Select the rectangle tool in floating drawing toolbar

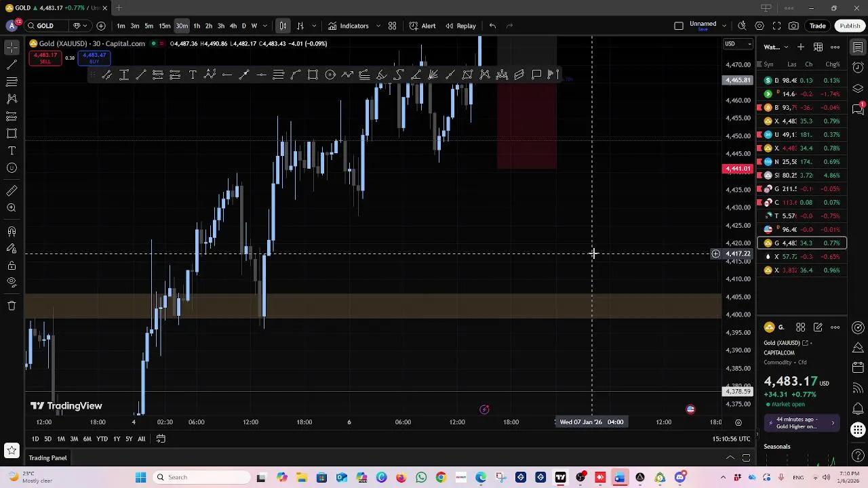pos(313,75)
